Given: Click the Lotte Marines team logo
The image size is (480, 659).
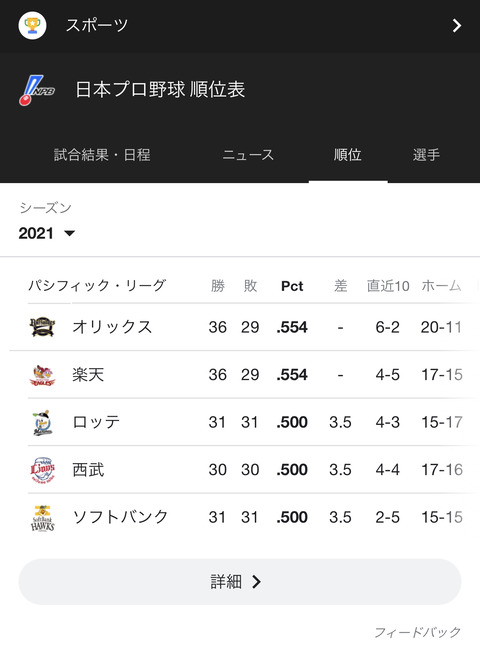Looking at the screenshot, I should 42,422.
